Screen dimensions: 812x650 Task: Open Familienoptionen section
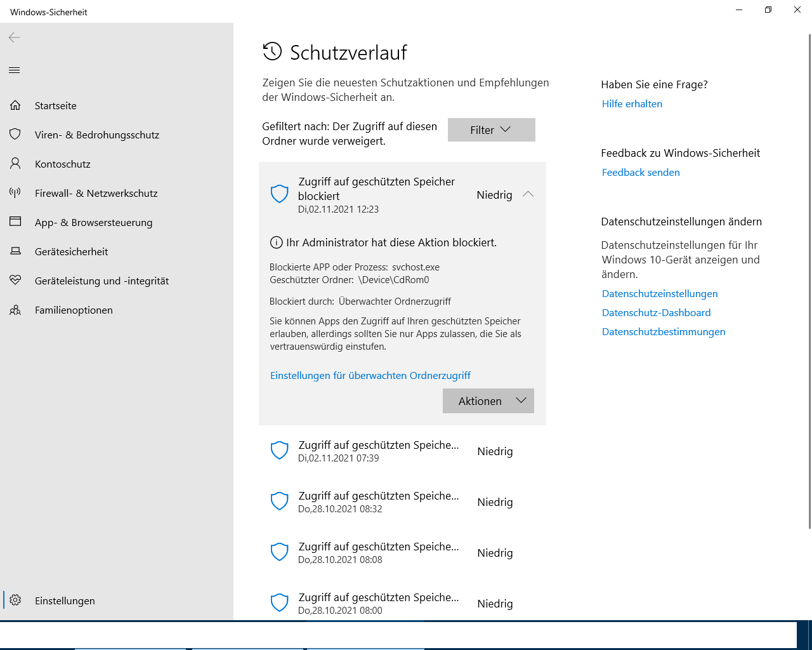(x=117, y=310)
